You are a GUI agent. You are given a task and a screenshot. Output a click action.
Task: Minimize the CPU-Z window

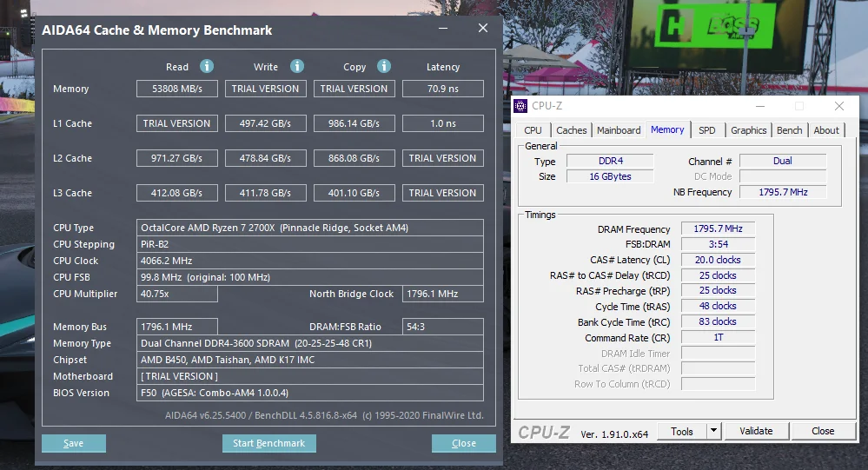pos(760,106)
